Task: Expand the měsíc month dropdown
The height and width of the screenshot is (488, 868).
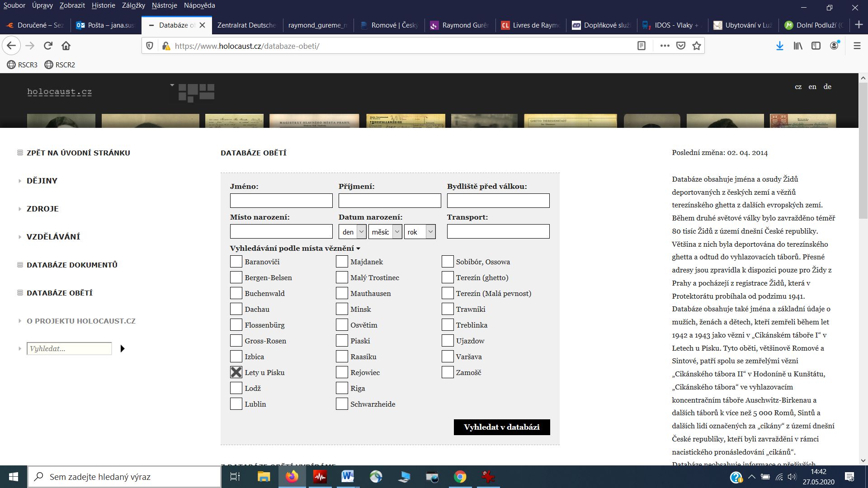Action: click(385, 232)
